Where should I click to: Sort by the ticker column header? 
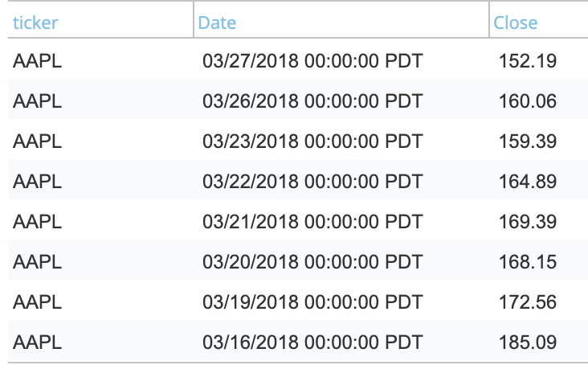click(x=35, y=23)
